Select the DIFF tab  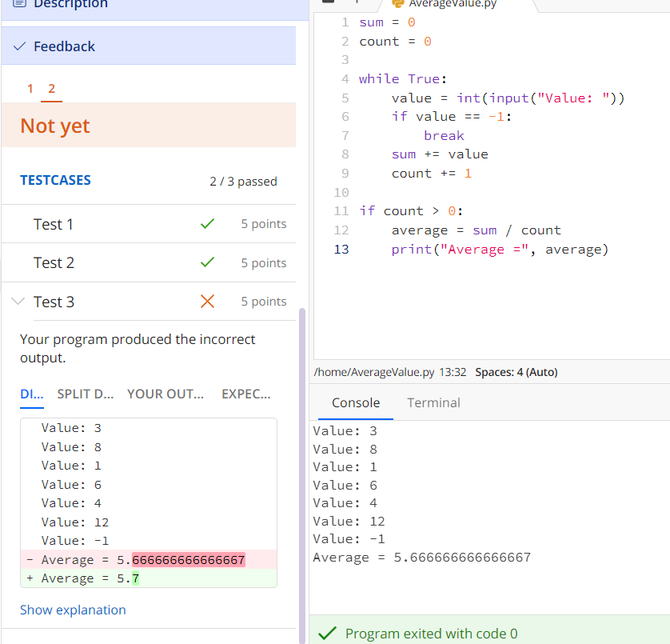tap(32, 394)
